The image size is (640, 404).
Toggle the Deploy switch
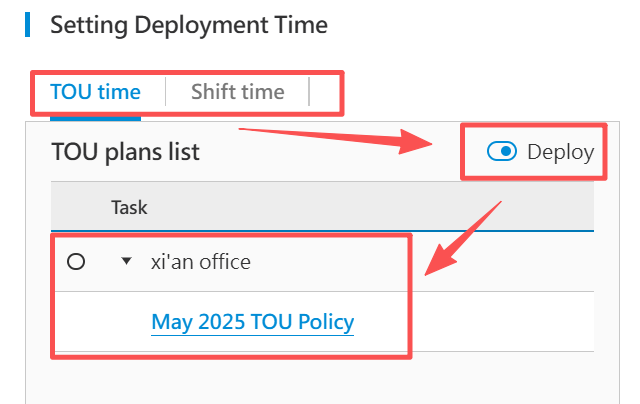(x=501, y=152)
